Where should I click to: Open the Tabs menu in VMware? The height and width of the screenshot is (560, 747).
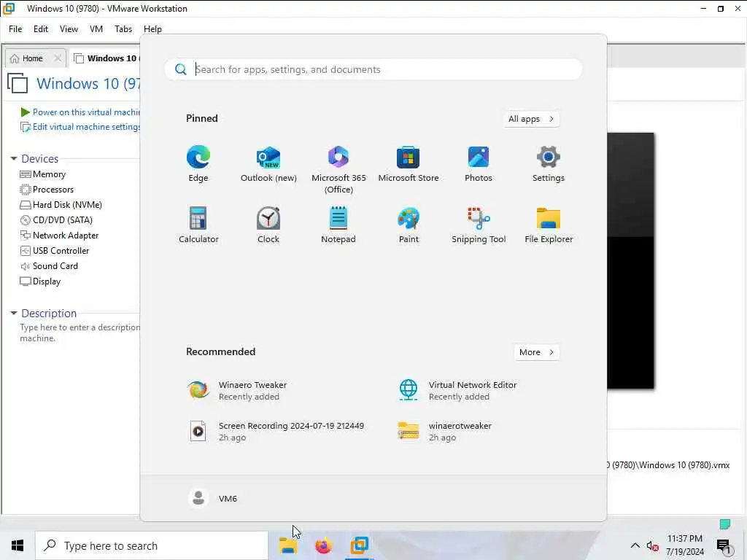point(123,29)
